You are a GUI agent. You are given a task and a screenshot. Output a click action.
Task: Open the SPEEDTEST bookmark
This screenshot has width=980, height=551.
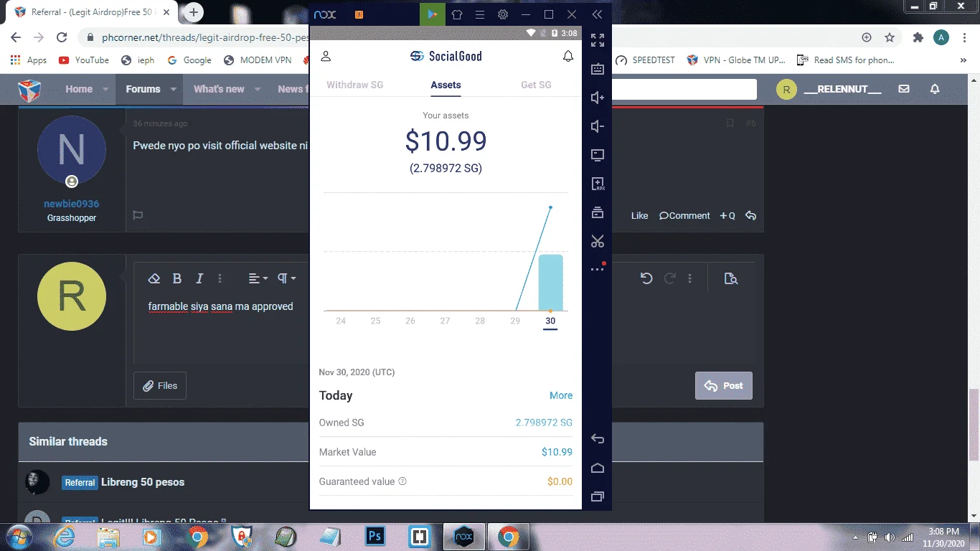tap(645, 60)
